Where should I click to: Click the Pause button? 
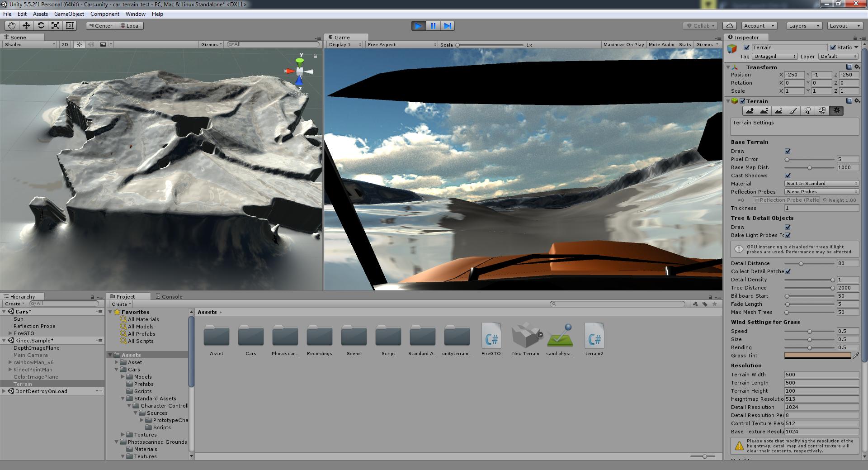(x=433, y=26)
